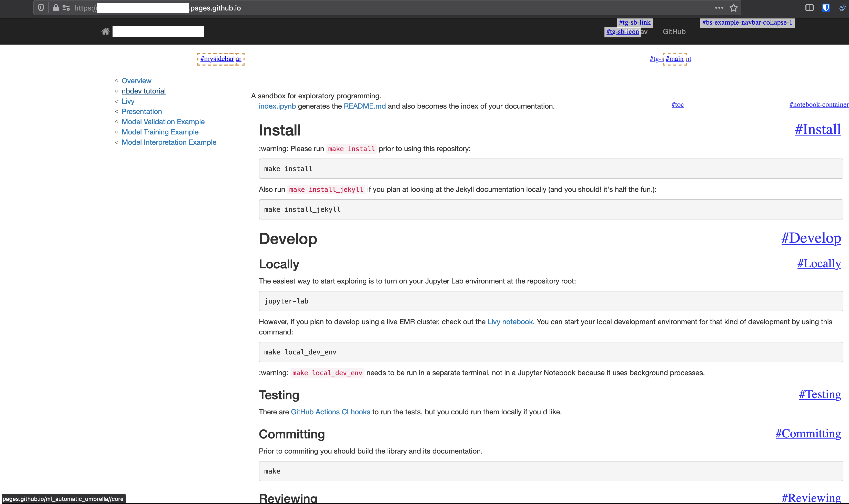This screenshot has width=849, height=504.
Task: Open README.md link in intro text
Action: [364, 106]
